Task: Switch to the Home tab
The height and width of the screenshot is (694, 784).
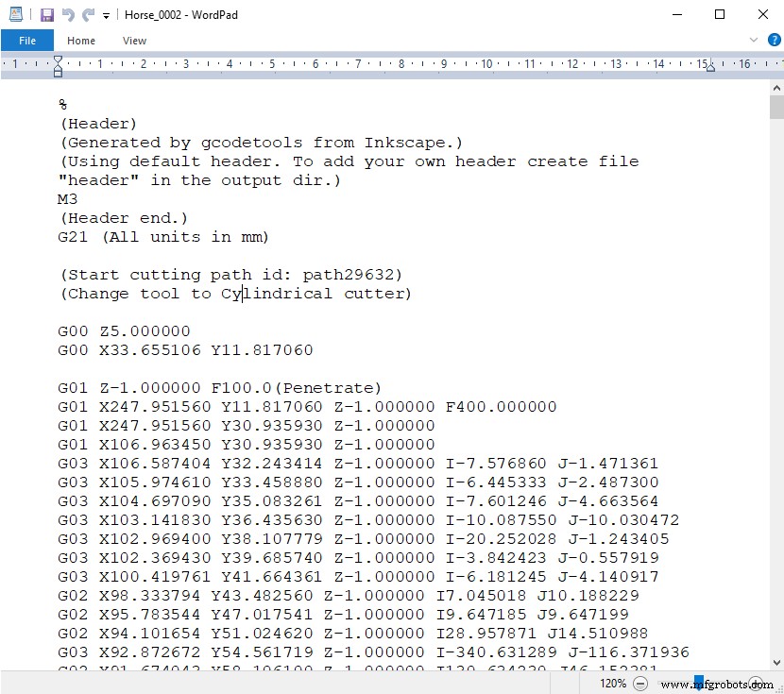Action: tap(81, 41)
